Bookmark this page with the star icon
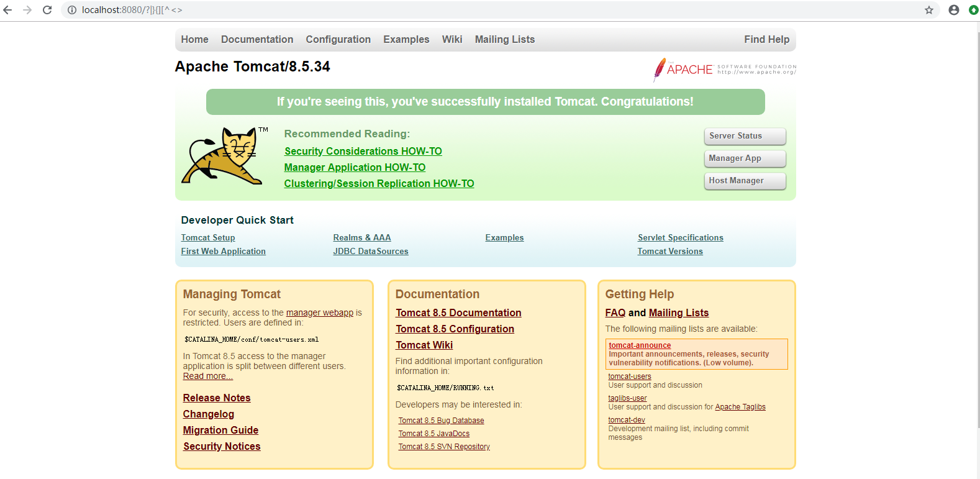Screen dimensions: 980x479 pyautogui.click(x=929, y=10)
